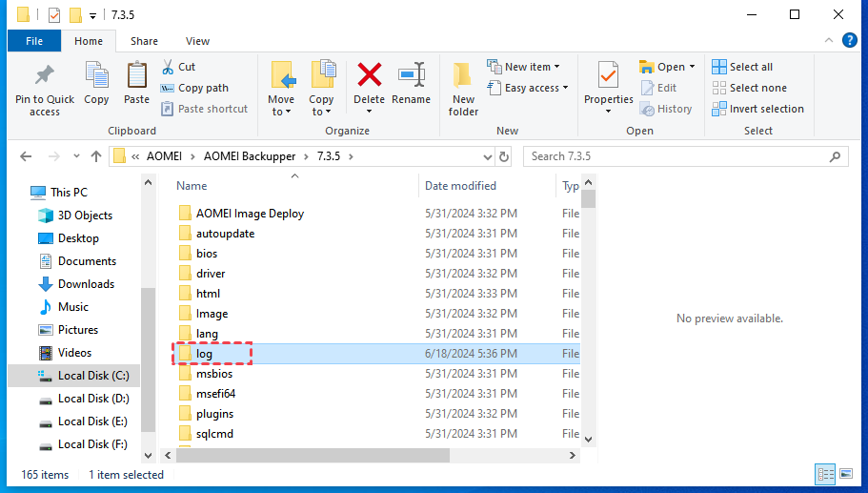
Task: Open the File tab
Action: point(34,41)
